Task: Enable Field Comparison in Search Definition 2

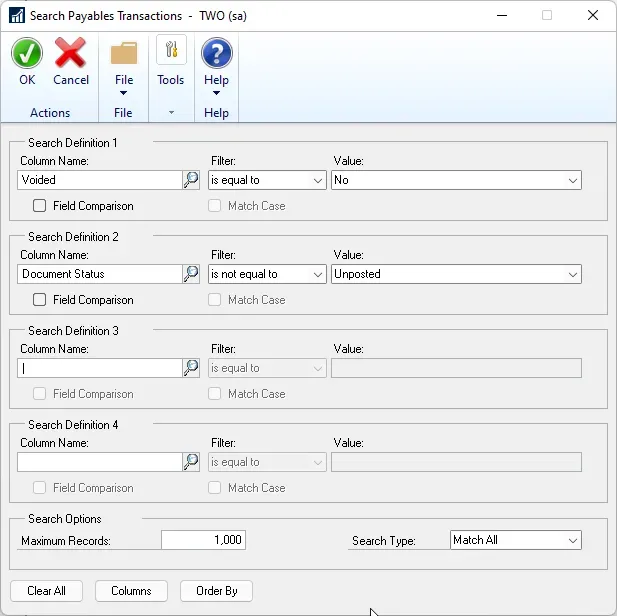Action: click(40, 300)
